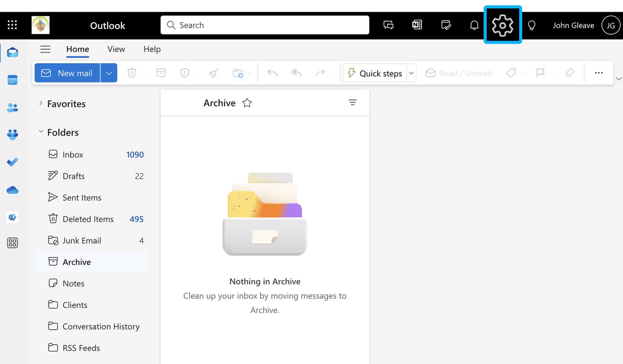
Task: Open the My Day pane
Action: coord(446,25)
